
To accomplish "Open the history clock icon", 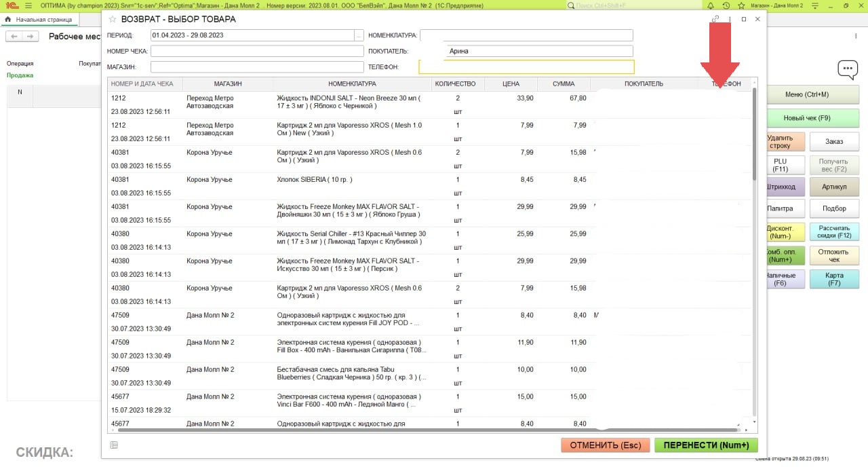I will (x=726, y=5).
